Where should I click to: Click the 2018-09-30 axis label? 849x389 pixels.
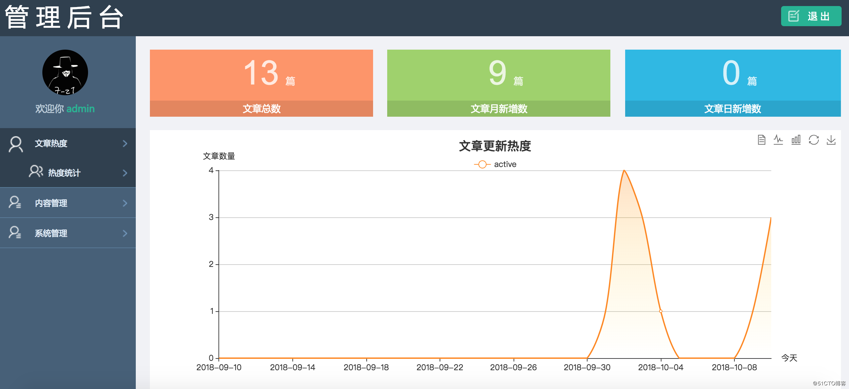click(587, 367)
